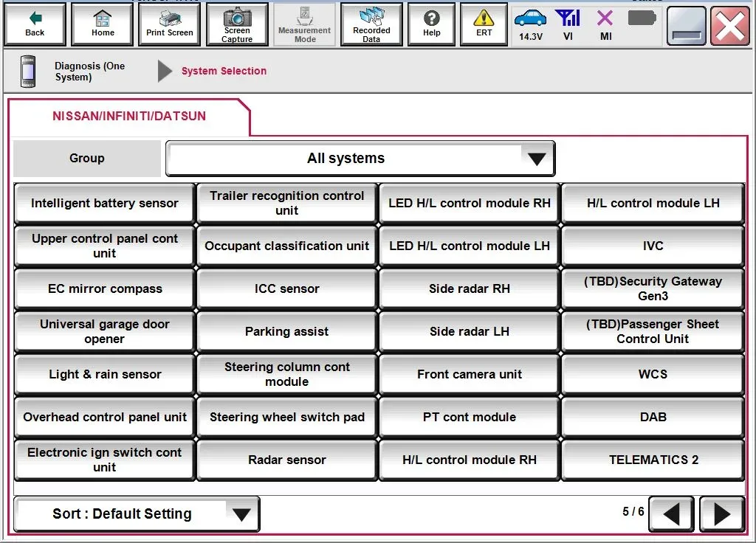Choose Steering column cont module
This screenshot has height=543, width=756.
[287, 374]
